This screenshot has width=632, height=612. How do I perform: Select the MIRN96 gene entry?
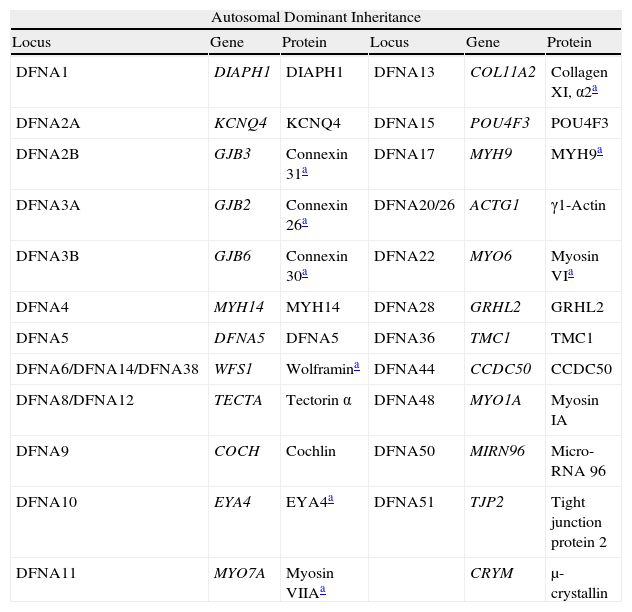tap(498, 451)
